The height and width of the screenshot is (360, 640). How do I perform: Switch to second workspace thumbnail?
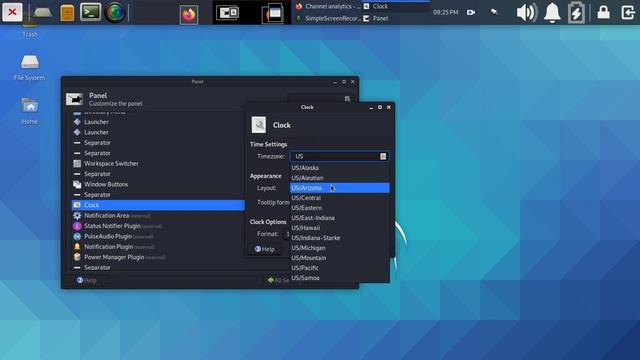[272, 13]
